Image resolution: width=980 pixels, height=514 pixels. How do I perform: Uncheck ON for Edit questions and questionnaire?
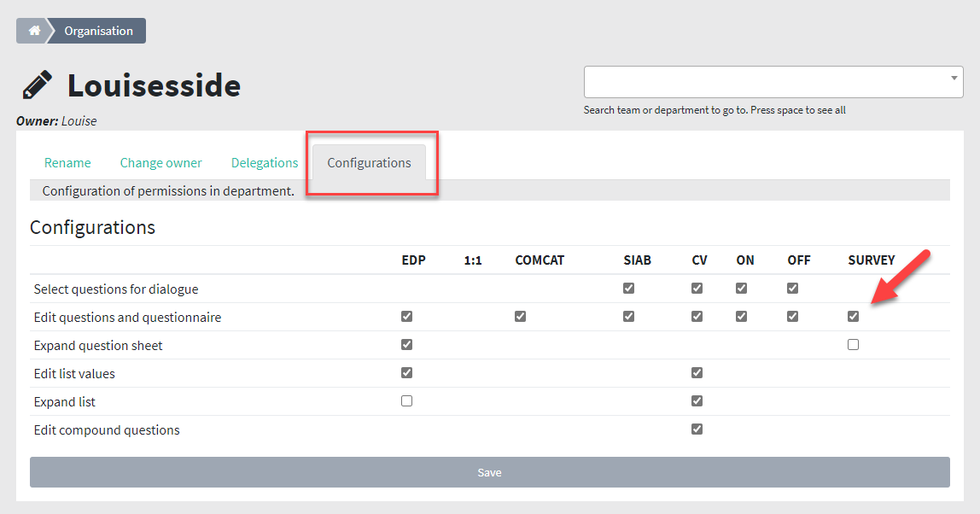(741, 317)
